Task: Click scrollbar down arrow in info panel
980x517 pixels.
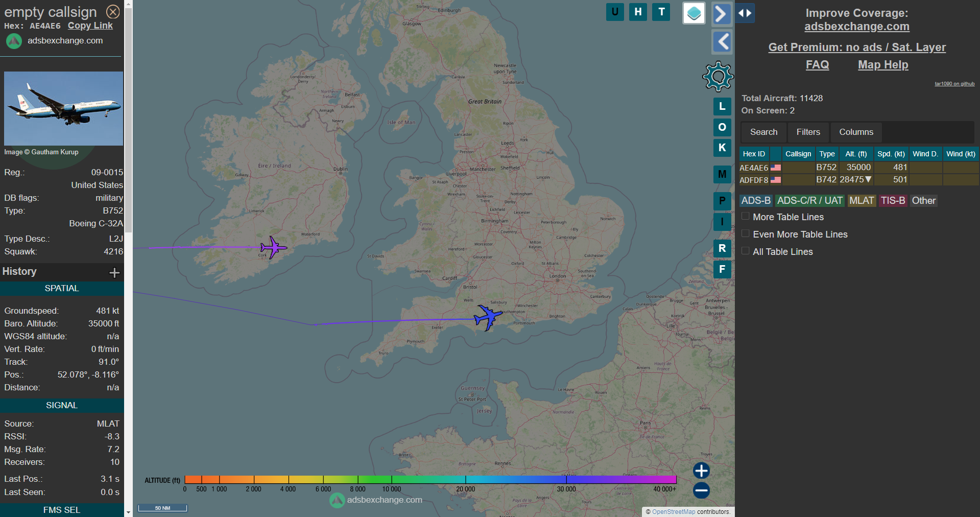Action: (128, 512)
